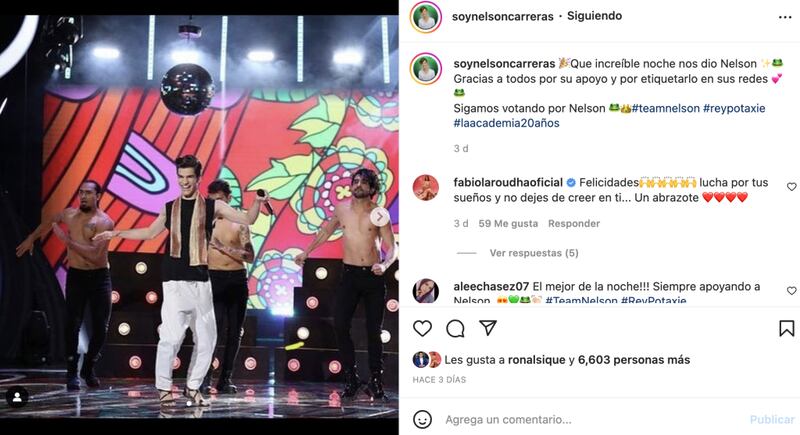Show tagged people icon on photo

coord(17,397)
